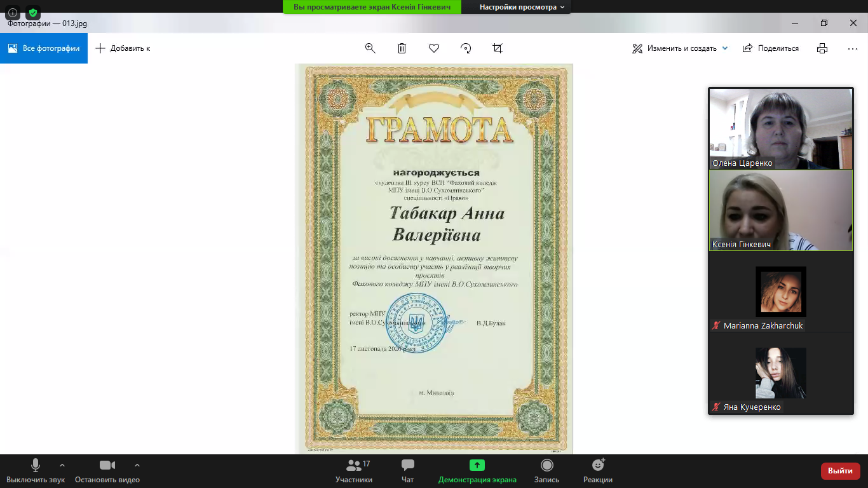This screenshot has height=488, width=868.
Task: Expand audio options arrow beside microphone
Action: (x=62, y=465)
